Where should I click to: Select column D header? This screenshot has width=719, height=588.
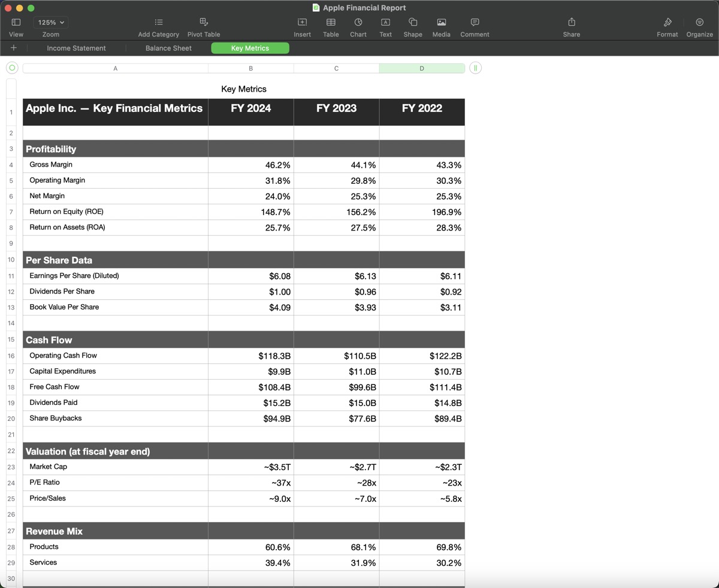422,68
